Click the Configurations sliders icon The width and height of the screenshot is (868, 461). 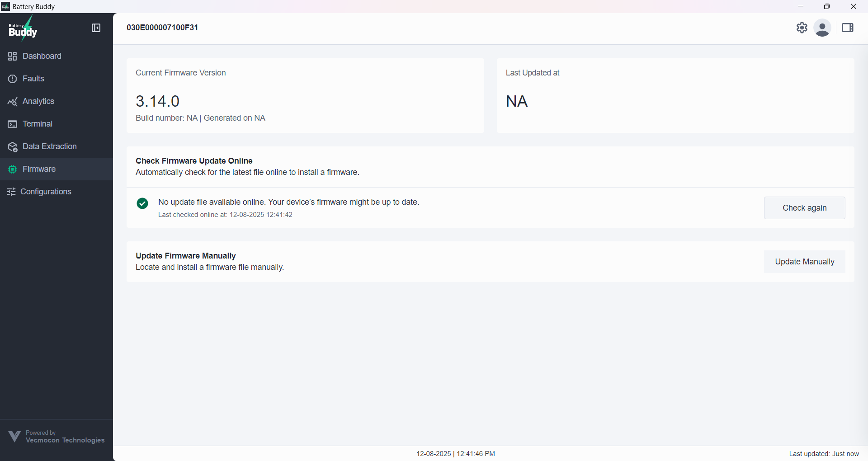[x=11, y=192]
